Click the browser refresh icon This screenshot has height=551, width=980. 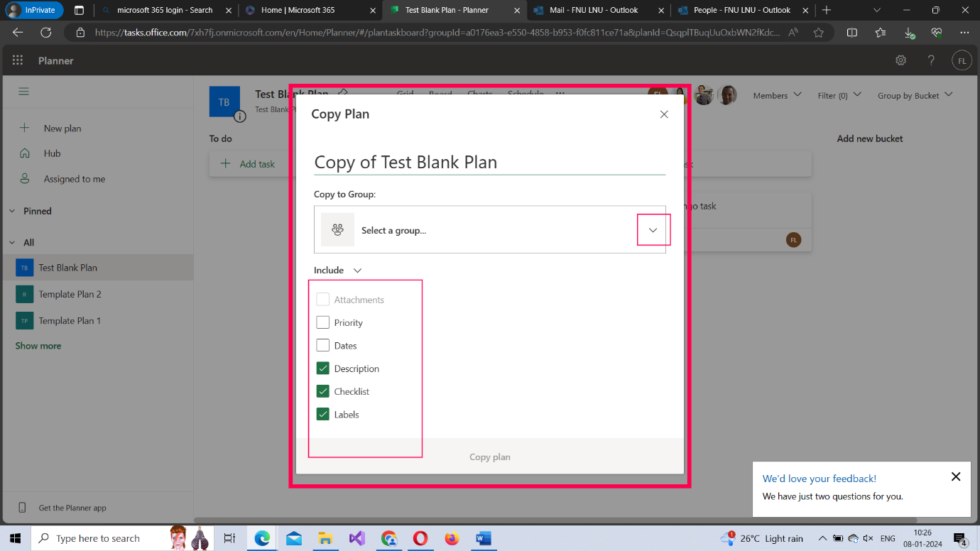pos(46,33)
